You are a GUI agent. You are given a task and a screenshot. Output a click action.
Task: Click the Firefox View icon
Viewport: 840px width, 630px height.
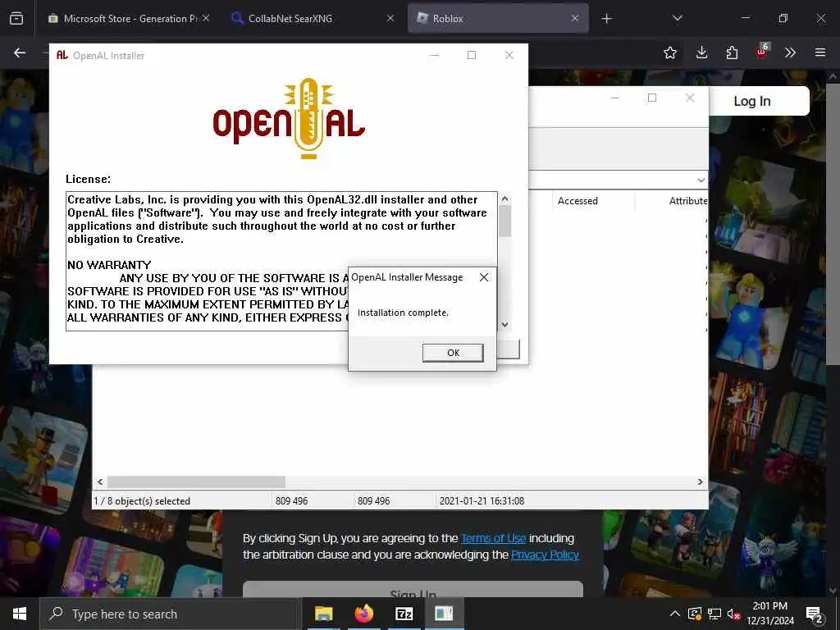[16, 18]
